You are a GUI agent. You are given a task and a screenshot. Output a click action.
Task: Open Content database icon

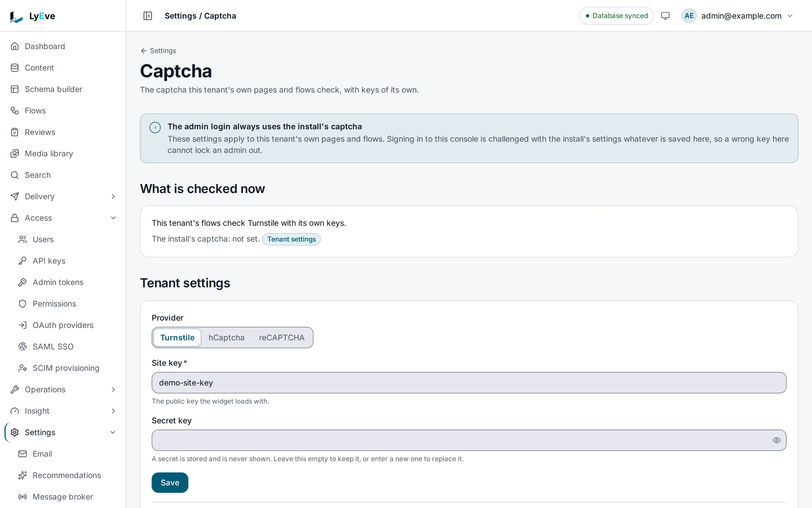(x=14, y=67)
